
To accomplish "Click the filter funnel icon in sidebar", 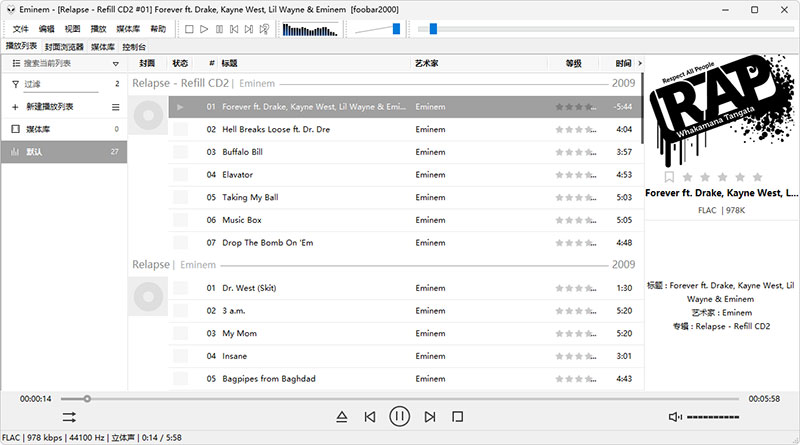I will point(15,85).
